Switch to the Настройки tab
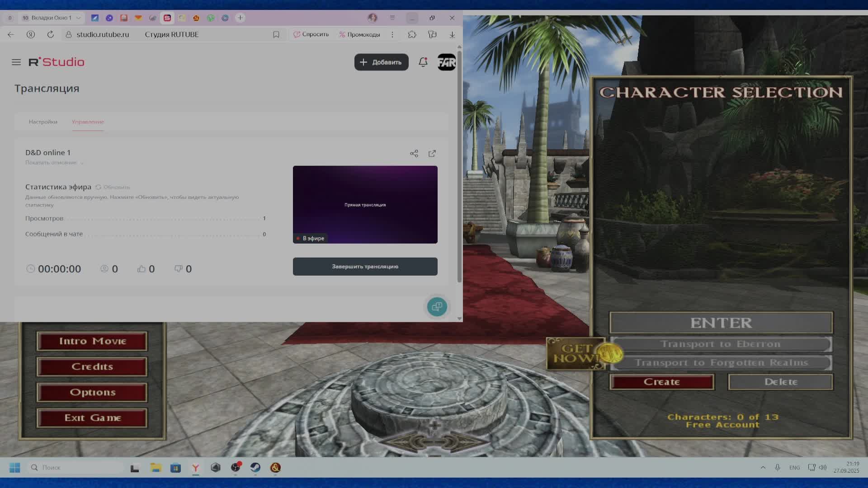 (x=43, y=122)
